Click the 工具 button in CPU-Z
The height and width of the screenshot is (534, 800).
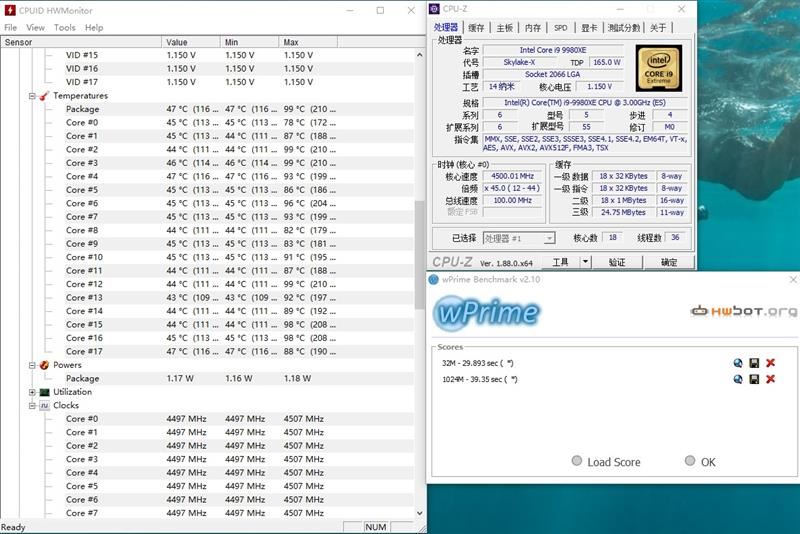pyautogui.click(x=561, y=262)
